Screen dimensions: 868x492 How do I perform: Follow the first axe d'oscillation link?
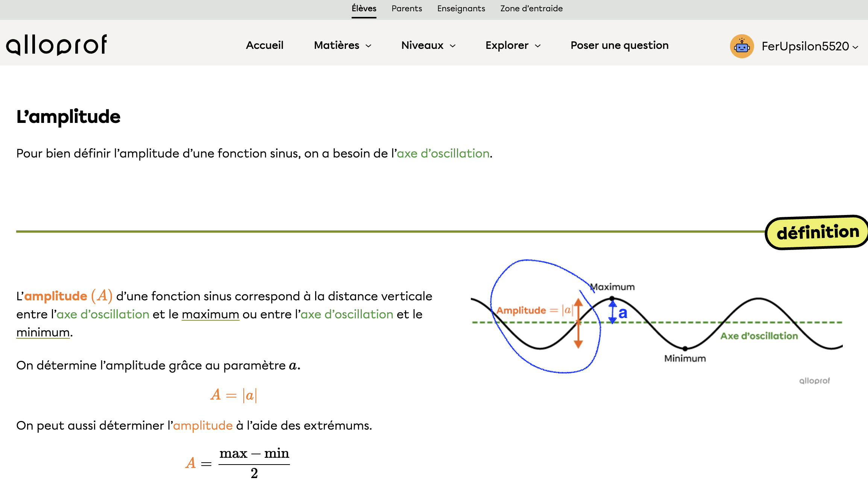[x=443, y=153]
